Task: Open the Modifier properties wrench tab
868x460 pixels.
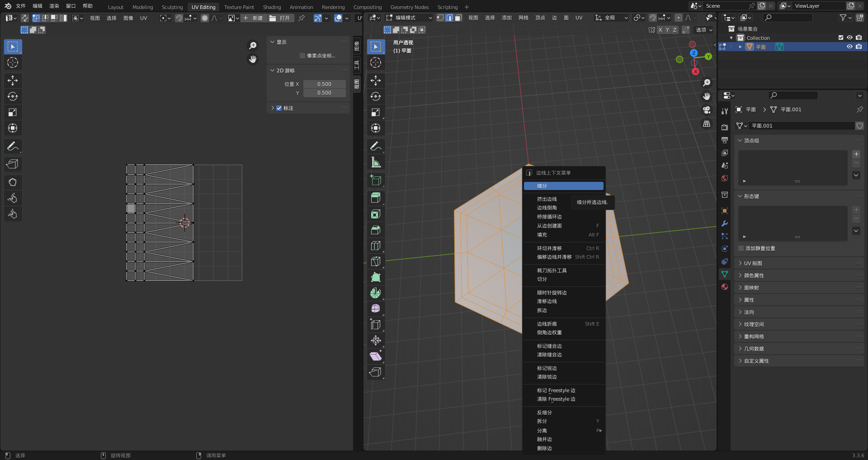Action: pyautogui.click(x=725, y=223)
